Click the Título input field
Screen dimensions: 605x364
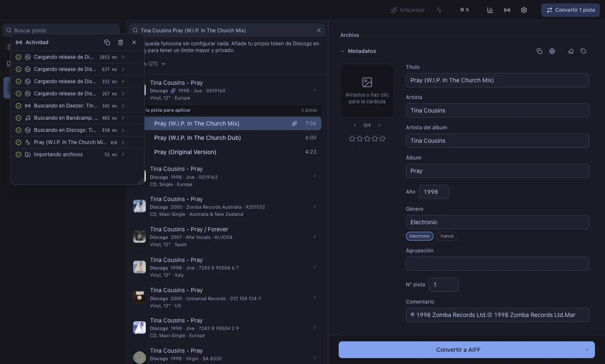[x=497, y=80]
